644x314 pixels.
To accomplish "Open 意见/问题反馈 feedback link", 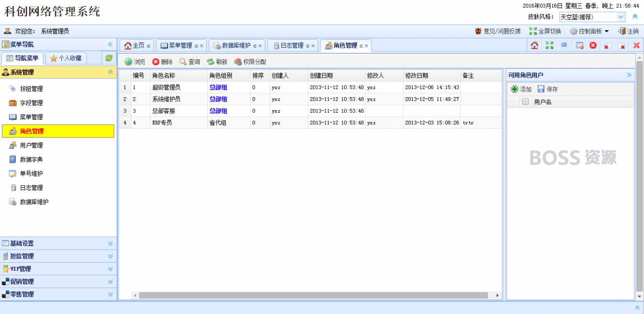I will tap(498, 31).
